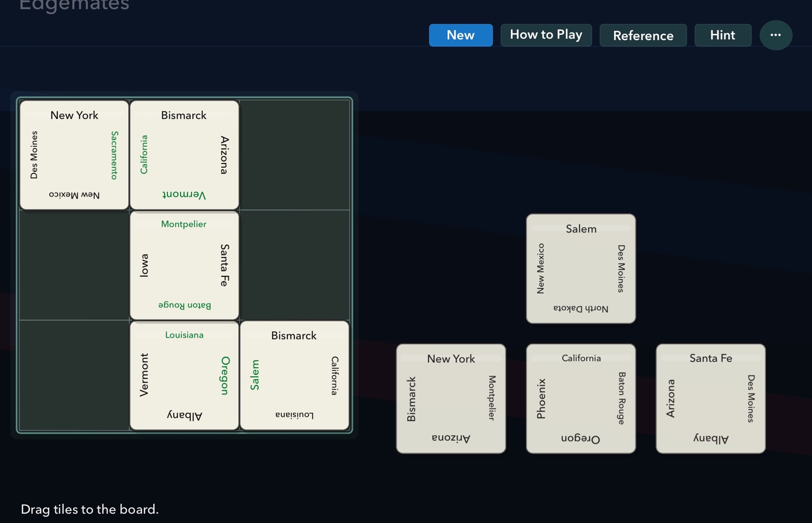Open the How to Play instructions
This screenshot has height=523, width=812.
(x=546, y=35)
